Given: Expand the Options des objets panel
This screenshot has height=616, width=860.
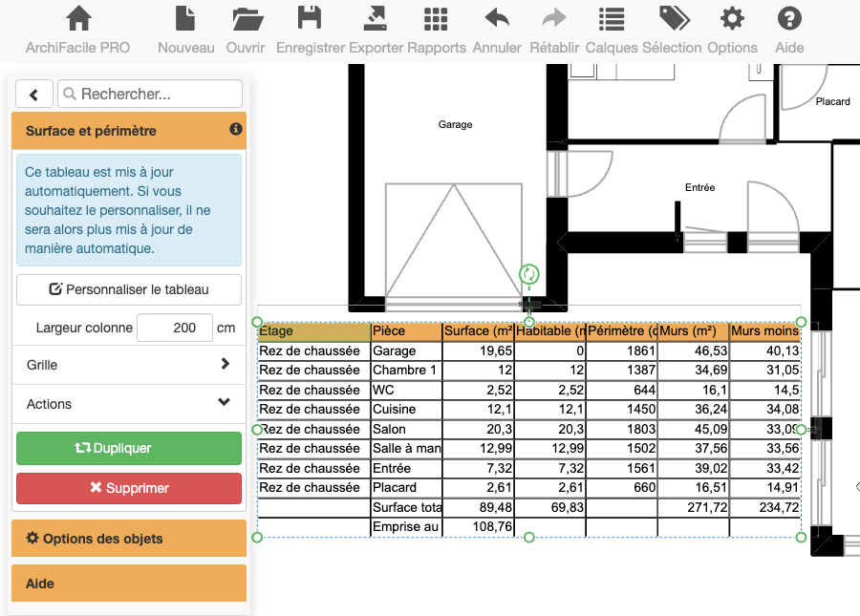Looking at the screenshot, I should click(x=129, y=539).
